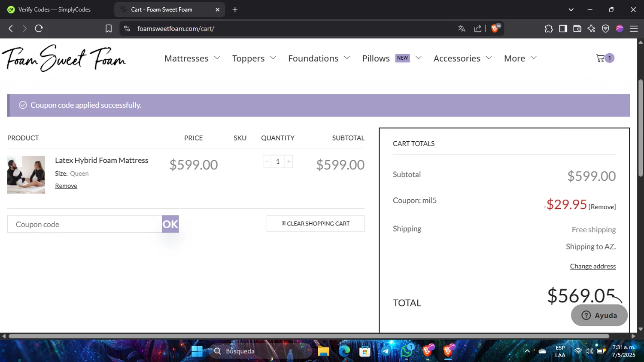The image size is (644, 362).
Task: Toggle the browser sidebar panel icon
Action: (x=563, y=29)
